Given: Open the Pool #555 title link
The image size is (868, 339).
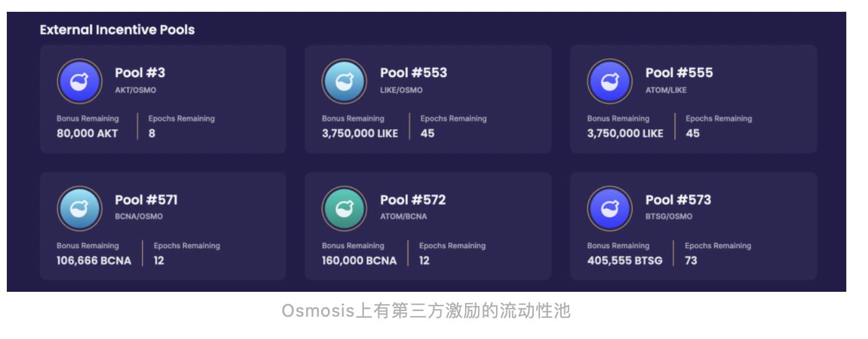Looking at the screenshot, I should coord(679,73).
